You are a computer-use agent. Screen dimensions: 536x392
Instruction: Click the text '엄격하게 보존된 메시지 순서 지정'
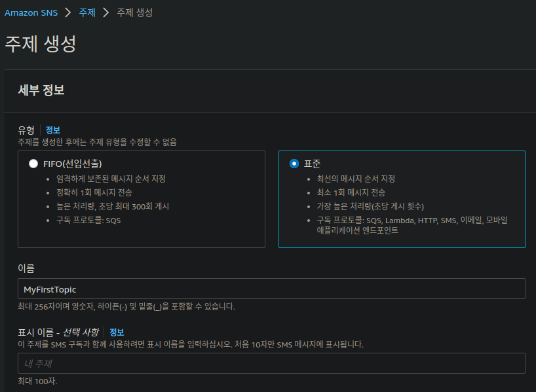(x=111, y=179)
